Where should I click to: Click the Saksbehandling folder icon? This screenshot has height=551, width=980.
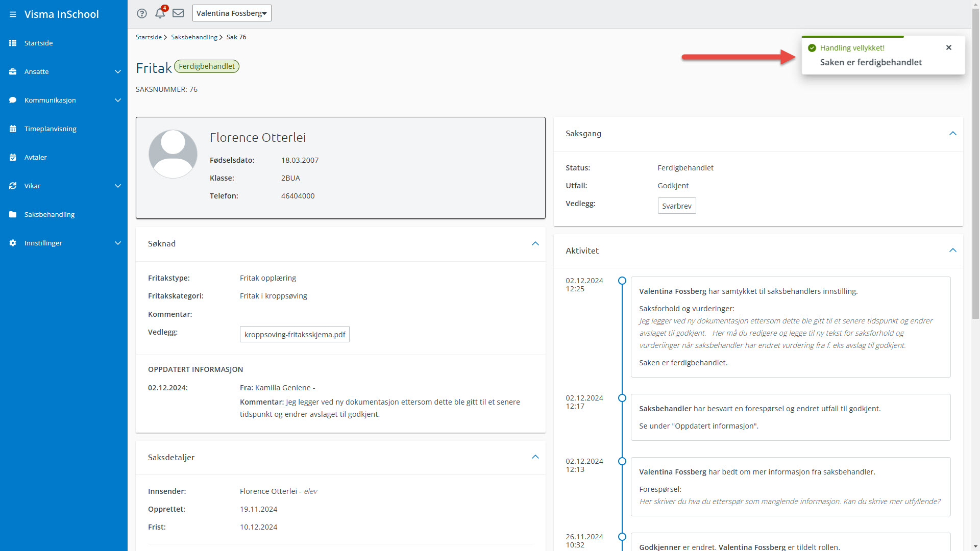click(13, 214)
